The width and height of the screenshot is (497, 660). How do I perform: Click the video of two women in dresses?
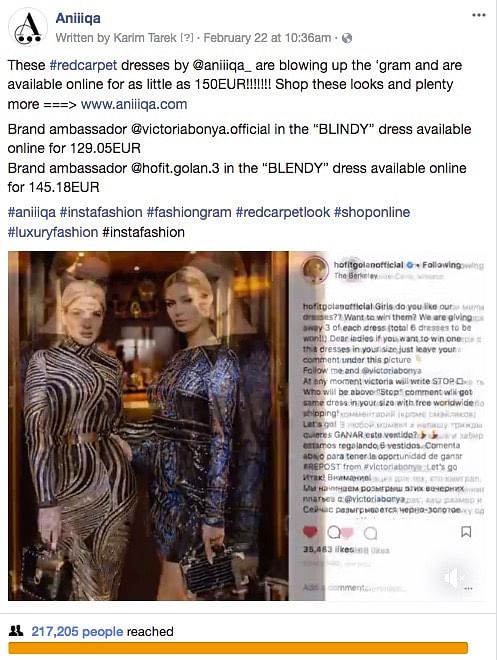(148, 426)
